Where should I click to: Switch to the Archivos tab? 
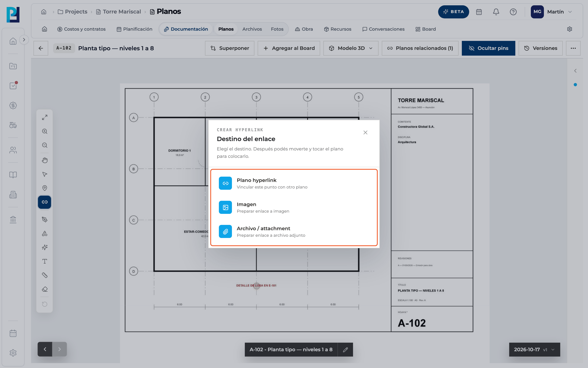(x=252, y=29)
